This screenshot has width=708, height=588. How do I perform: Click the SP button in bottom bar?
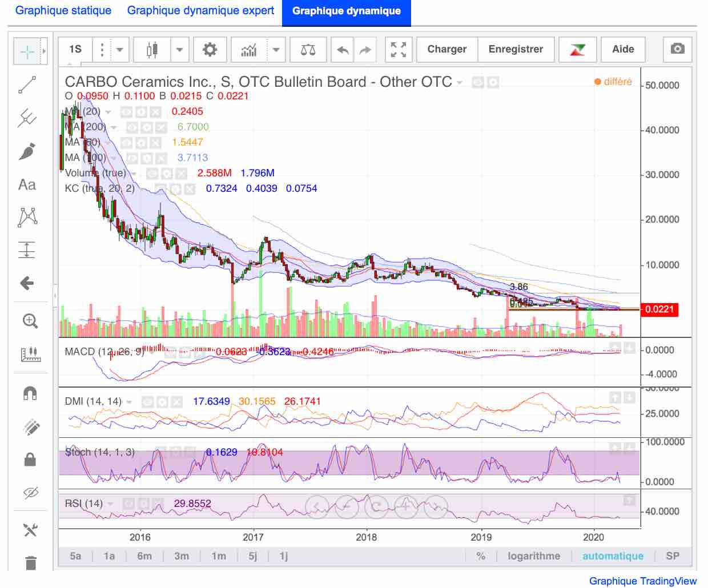(x=673, y=556)
